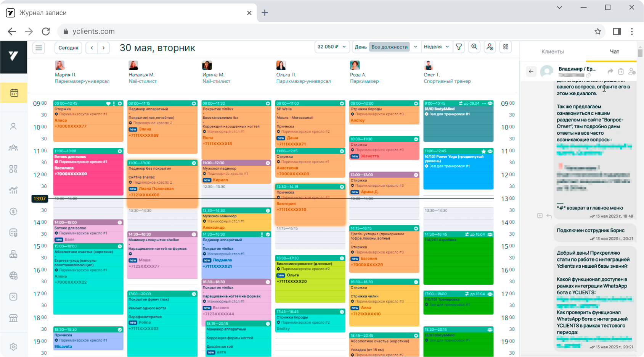Select the Чат tab

pos(614,52)
